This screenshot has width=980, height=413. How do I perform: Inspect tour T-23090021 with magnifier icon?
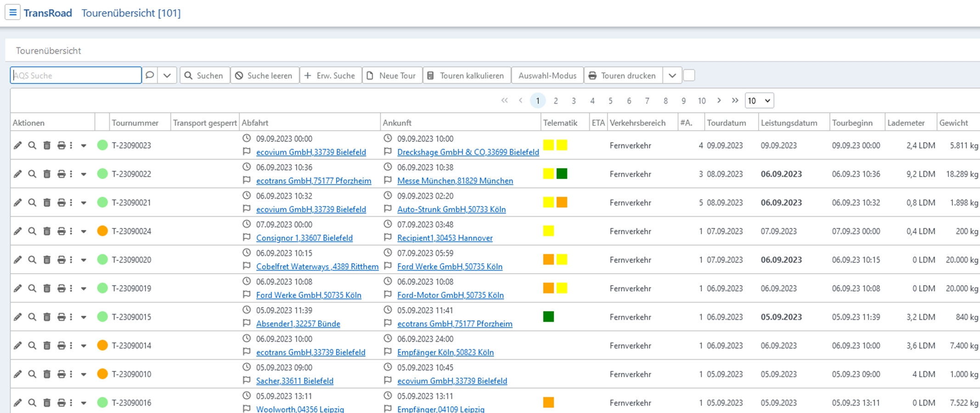pyautogui.click(x=32, y=202)
